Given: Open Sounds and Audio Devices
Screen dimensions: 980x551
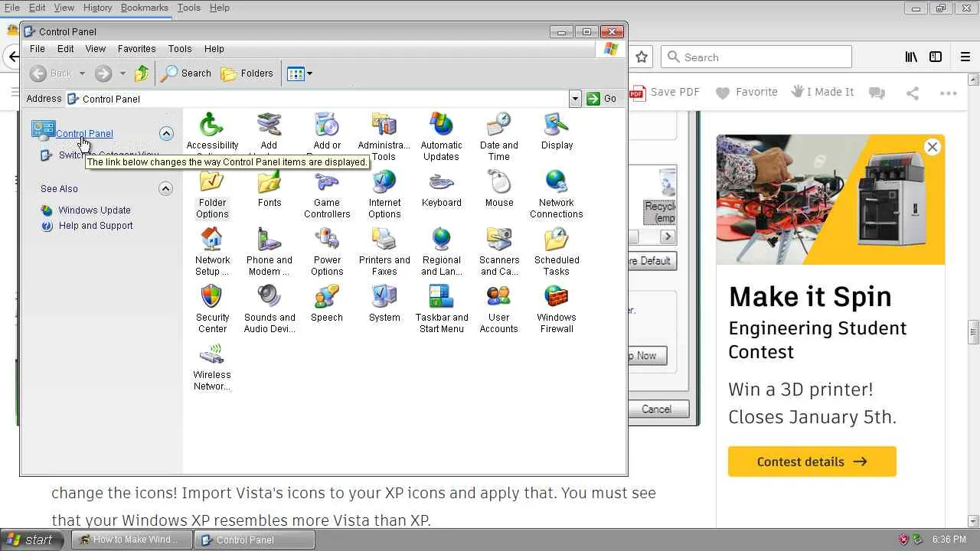Looking at the screenshot, I should coord(269,309).
